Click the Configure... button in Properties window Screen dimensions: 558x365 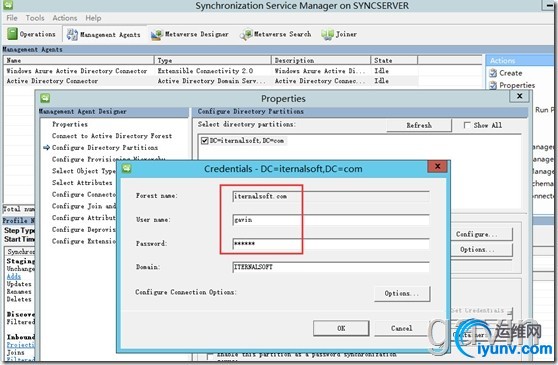click(x=481, y=234)
